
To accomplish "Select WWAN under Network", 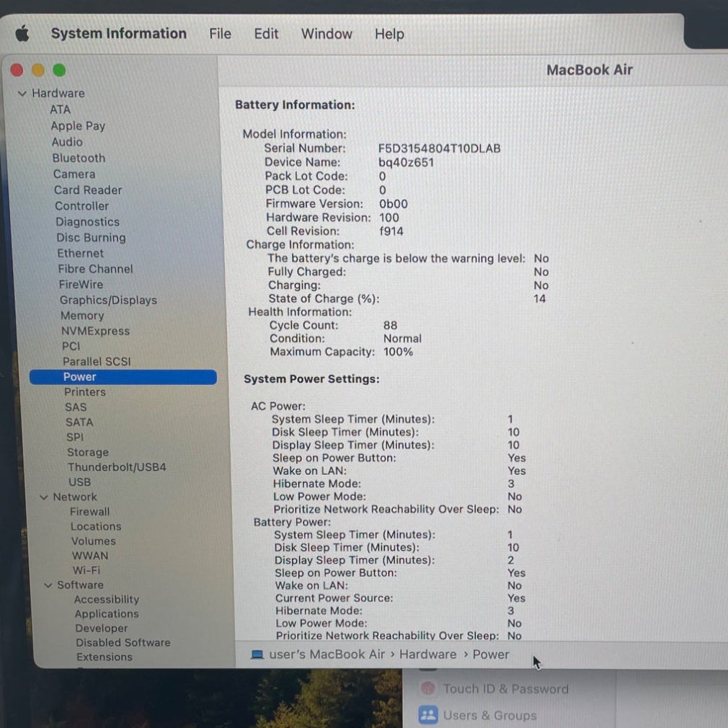I will tap(90, 556).
